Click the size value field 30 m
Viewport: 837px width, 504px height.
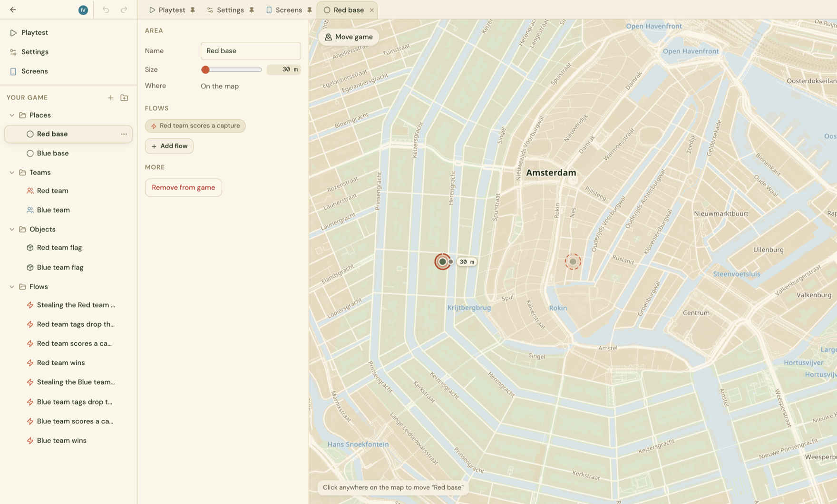click(x=284, y=70)
